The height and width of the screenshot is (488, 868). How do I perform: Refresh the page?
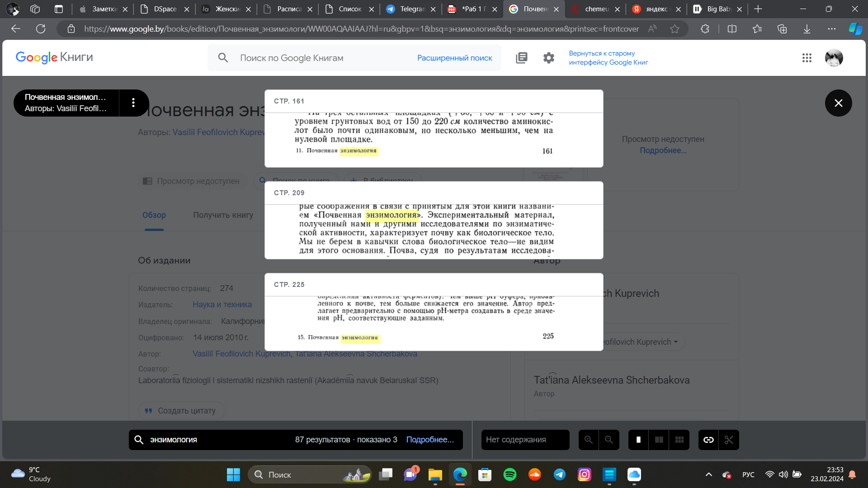41,29
